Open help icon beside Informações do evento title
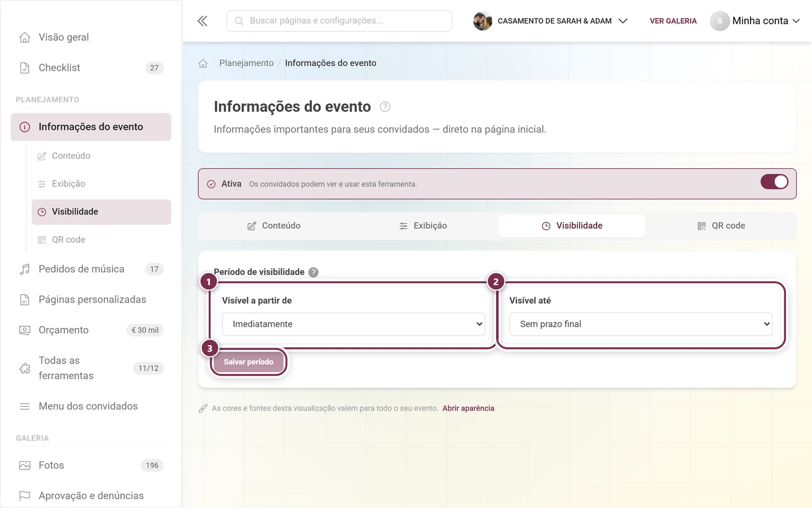 coord(385,107)
